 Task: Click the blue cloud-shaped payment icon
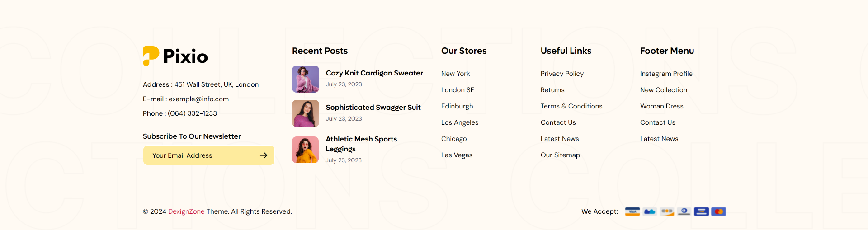650,211
